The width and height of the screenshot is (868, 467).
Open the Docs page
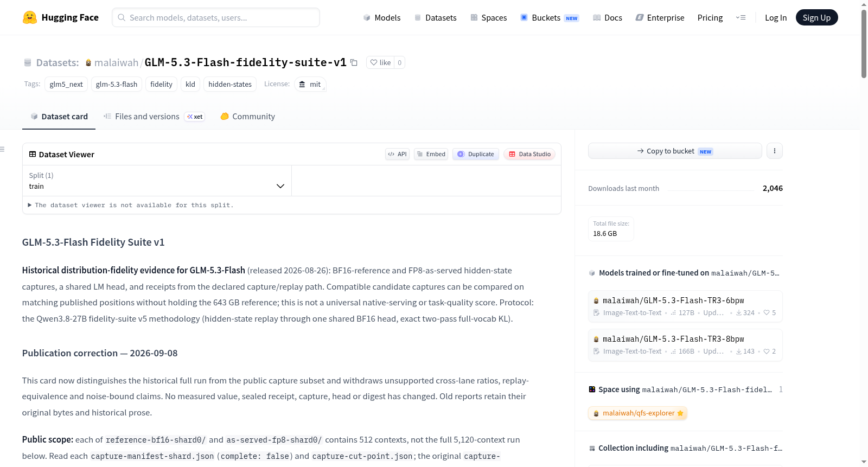[x=607, y=17]
